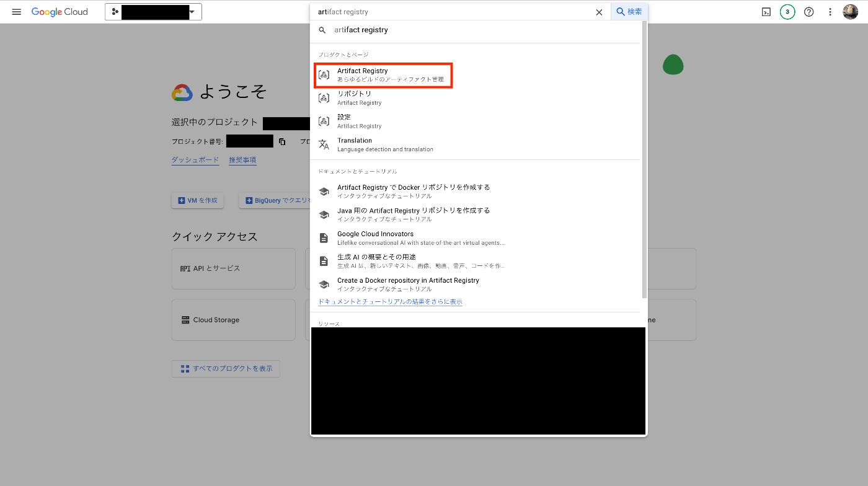
Task: Open the Translation product result
Action: tap(476, 144)
